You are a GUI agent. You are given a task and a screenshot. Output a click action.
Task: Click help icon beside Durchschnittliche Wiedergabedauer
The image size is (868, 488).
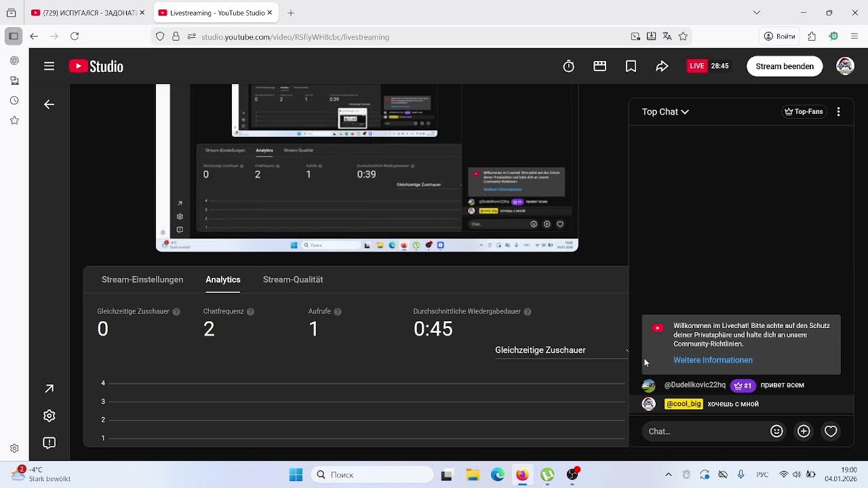pyautogui.click(x=528, y=312)
